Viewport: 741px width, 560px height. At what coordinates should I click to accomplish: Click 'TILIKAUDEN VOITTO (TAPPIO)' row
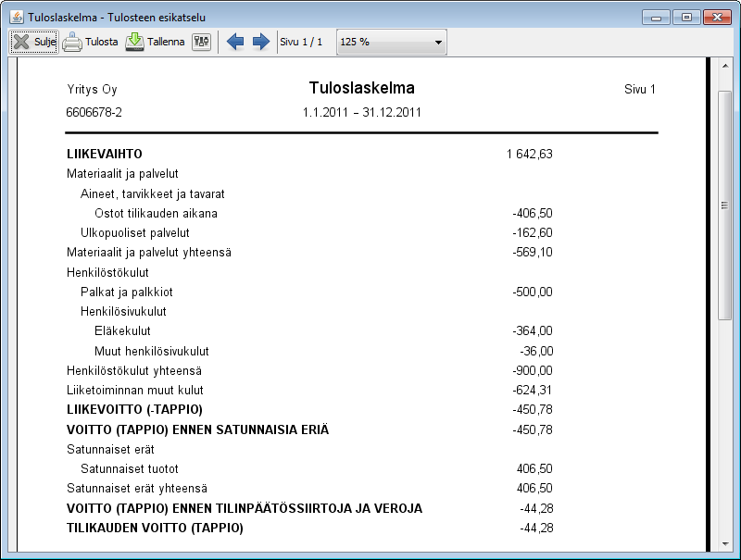click(155, 528)
